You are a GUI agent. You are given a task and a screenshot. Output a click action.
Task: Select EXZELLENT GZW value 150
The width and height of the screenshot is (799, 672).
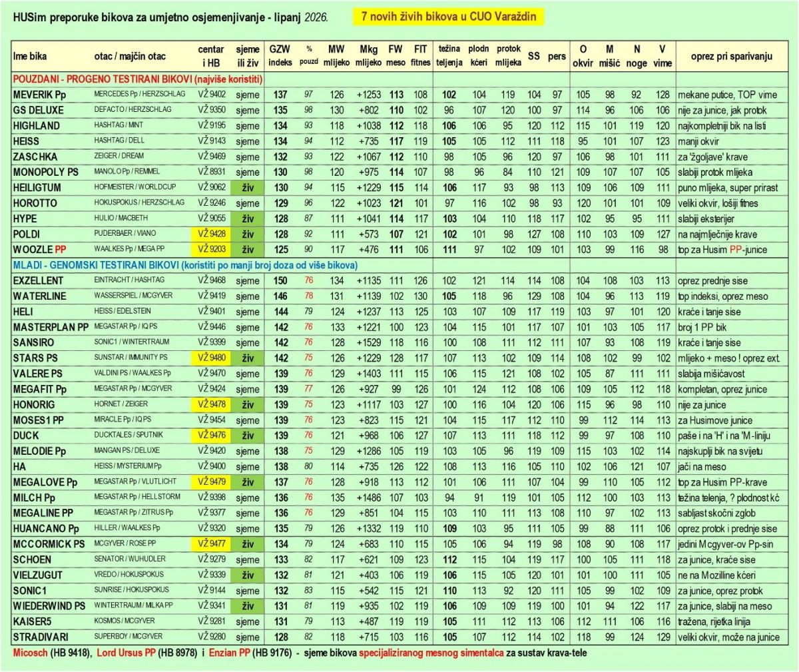pyautogui.click(x=280, y=281)
